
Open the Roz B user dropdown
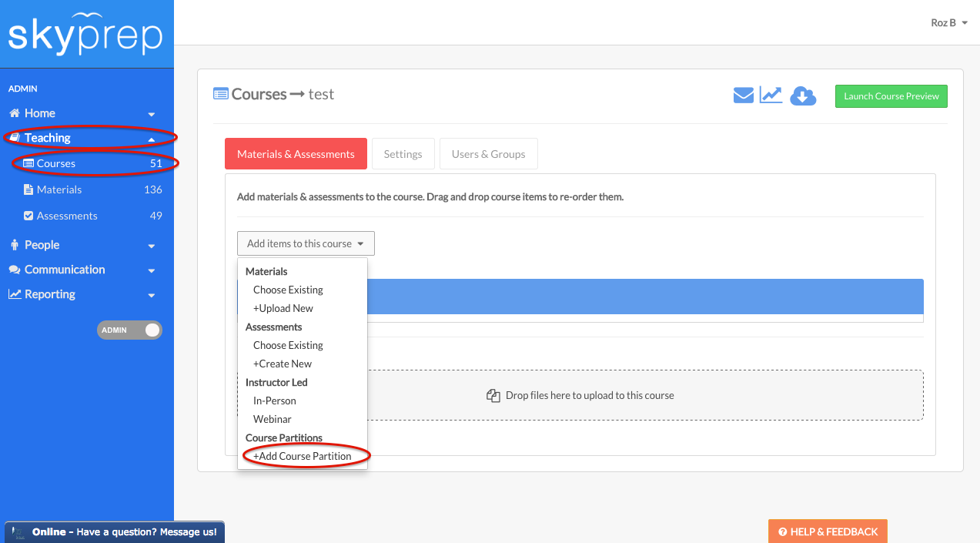(948, 23)
